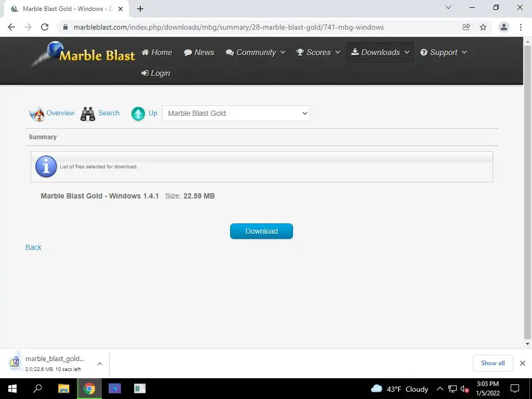Click the Login link
This screenshot has width=532, height=399.
click(156, 73)
